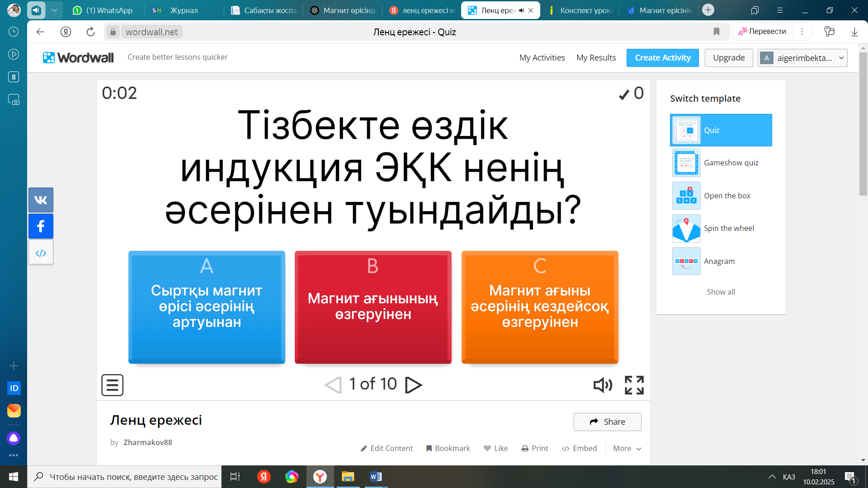Click the Create Activity button

[662, 58]
